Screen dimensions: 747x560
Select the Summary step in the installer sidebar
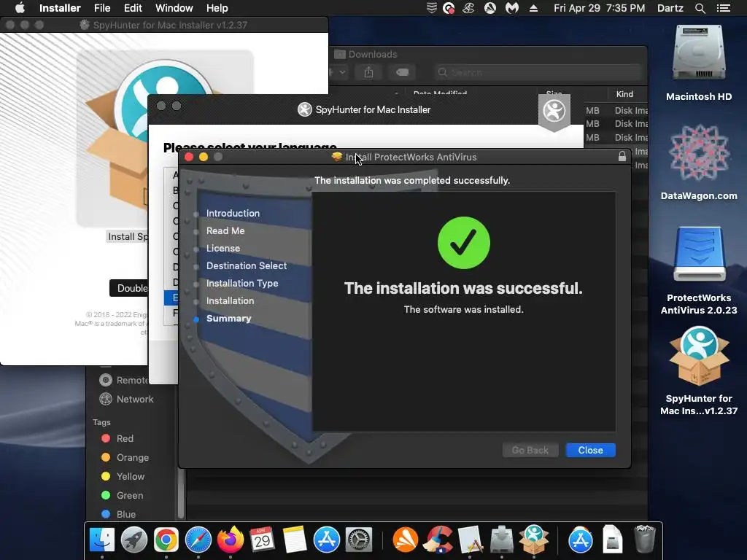click(x=228, y=318)
